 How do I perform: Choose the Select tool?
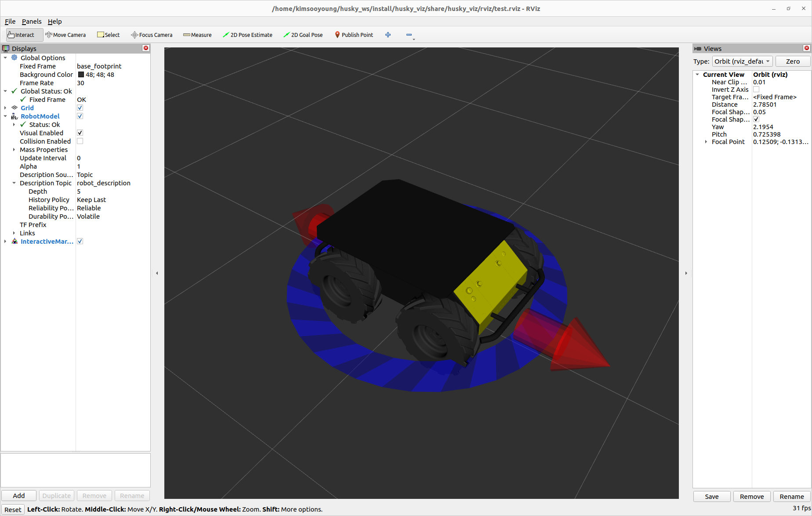pyautogui.click(x=108, y=35)
